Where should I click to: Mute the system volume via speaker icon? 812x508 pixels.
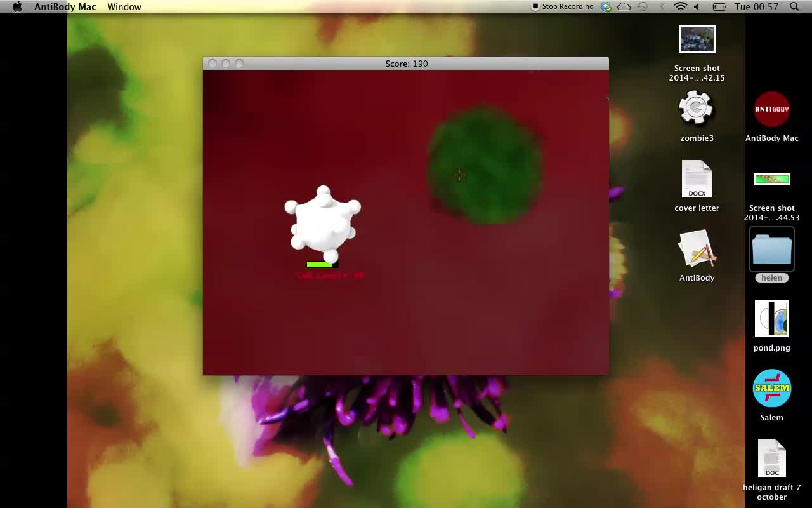(696, 6)
